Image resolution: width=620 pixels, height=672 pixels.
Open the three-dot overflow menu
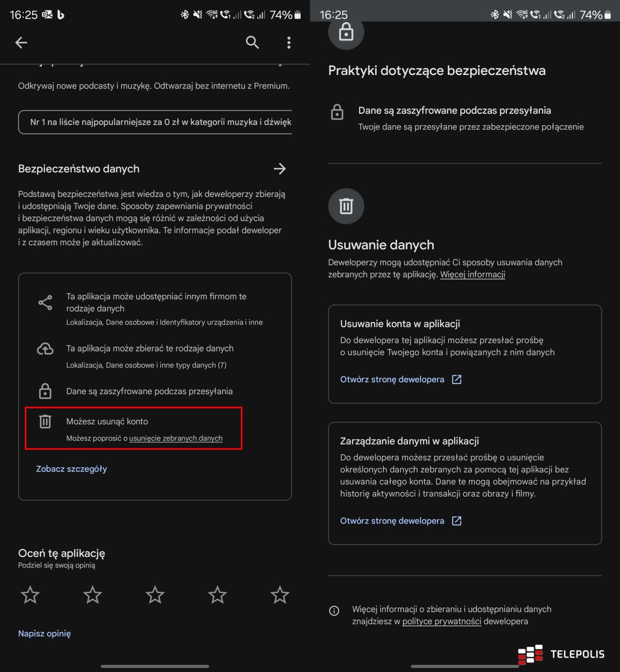(289, 42)
